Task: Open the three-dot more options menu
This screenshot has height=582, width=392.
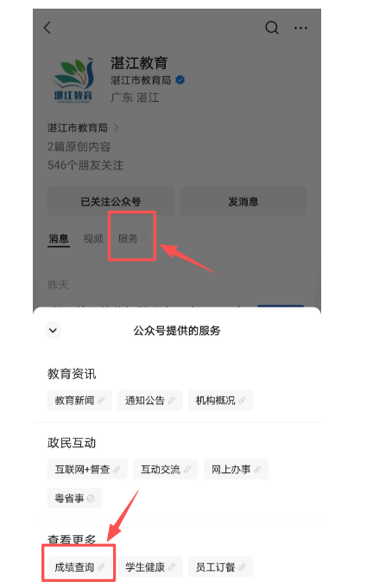Action: pos(300,28)
